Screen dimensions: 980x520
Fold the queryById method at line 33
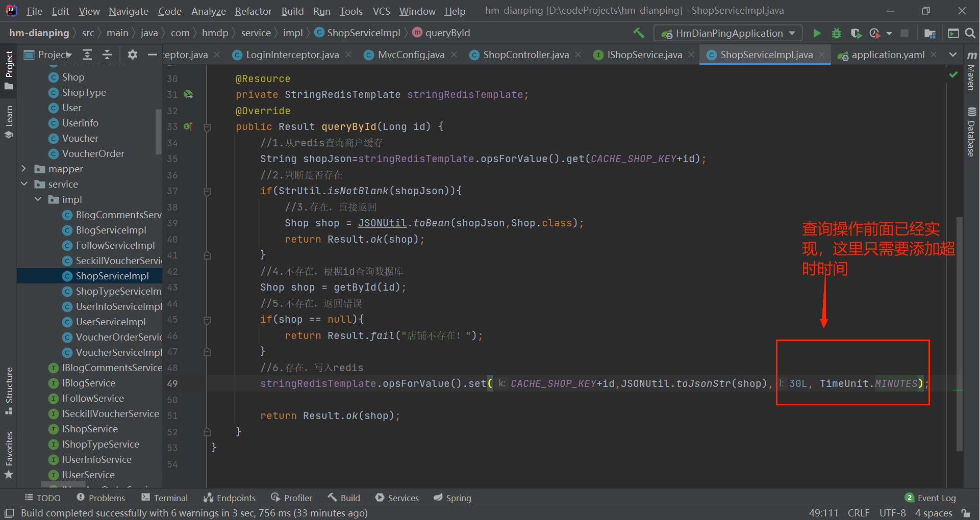[207, 127]
